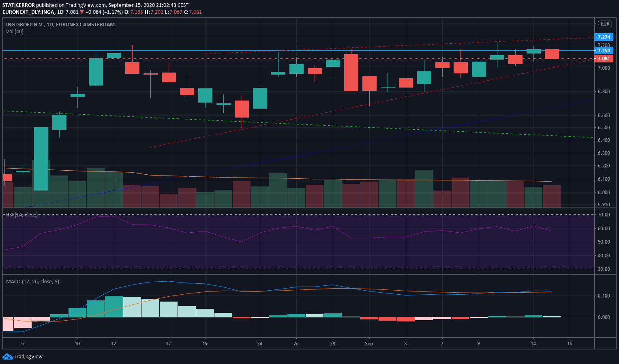The width and height of the screenshot is (619, 364).
Task: Click the EURONEXT_DLY:INGA symbol text
Action: click(28, 12)
